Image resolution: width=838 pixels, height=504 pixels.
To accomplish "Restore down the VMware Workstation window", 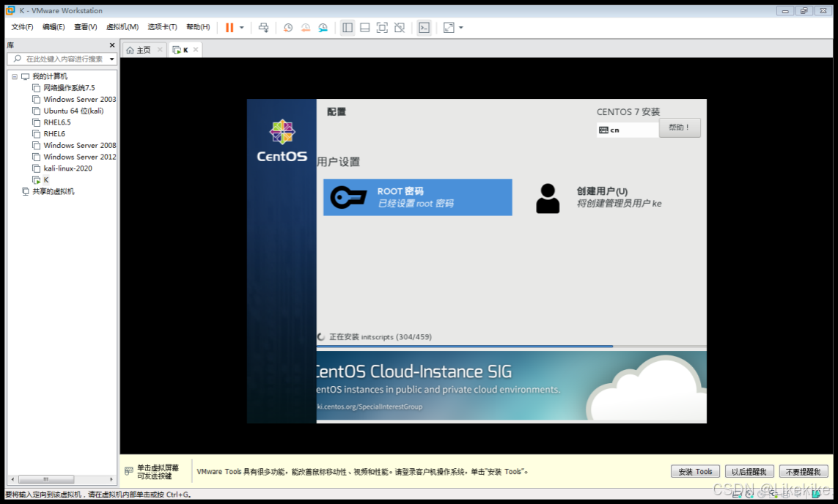I will [x=804, y=11].
